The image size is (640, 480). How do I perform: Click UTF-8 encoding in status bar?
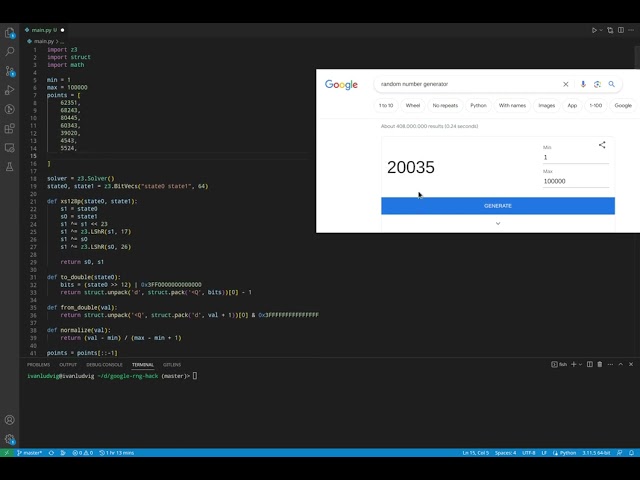[x=529, y=453]
